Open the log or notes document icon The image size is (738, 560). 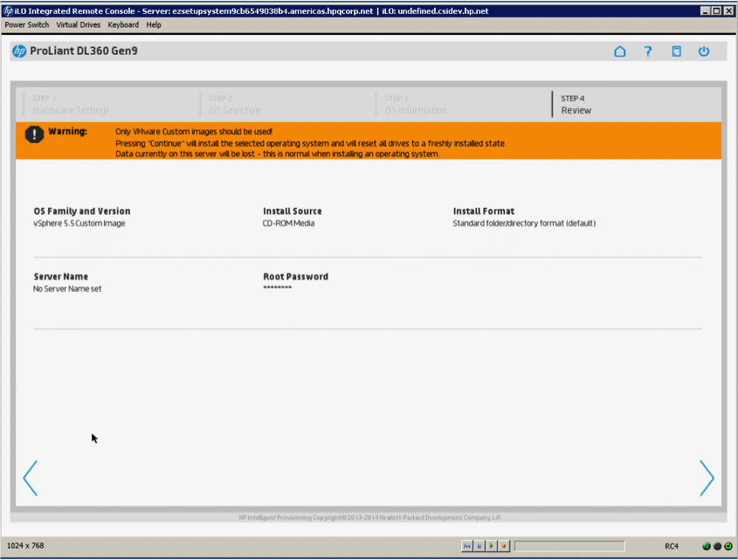[x=676, y=52]
